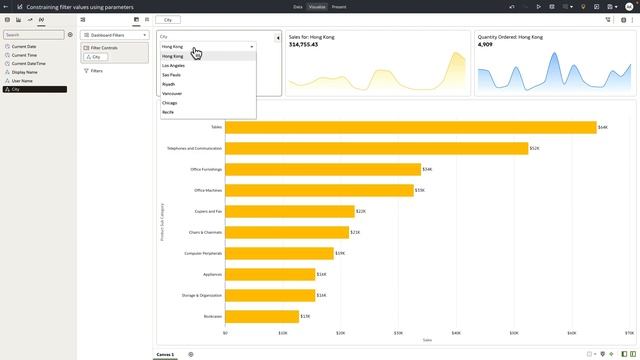Open the Analytics trend-line icon in sidebar
This screenshot has height=360, width=640.
(x=30, y=20)
